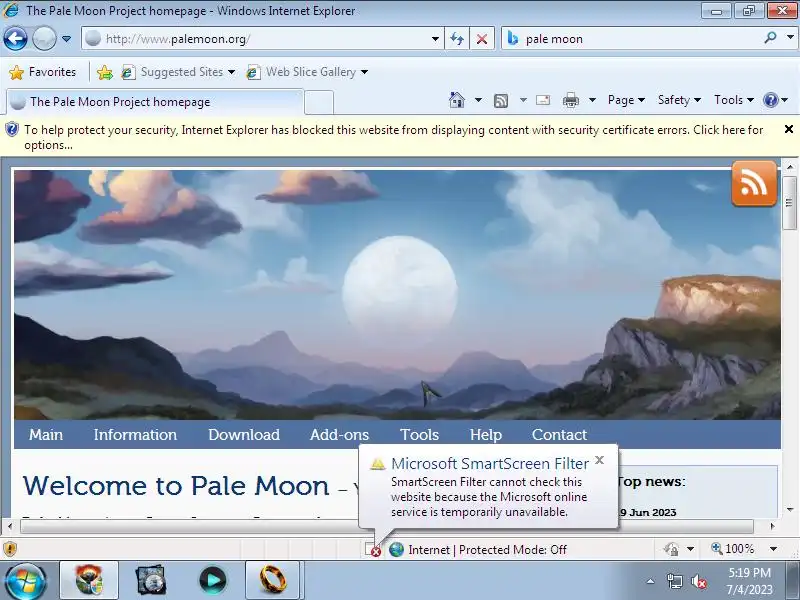Click the gold ring taskbar icon
Image resolution: width=800 pixels, height=600 pixels.
[273, 580]
